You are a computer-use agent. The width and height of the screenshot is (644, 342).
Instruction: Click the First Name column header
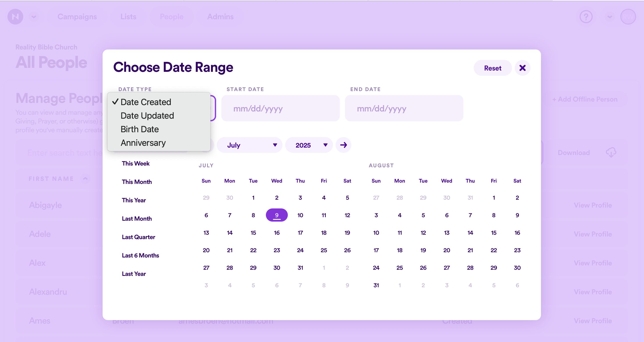coord(51,178)
